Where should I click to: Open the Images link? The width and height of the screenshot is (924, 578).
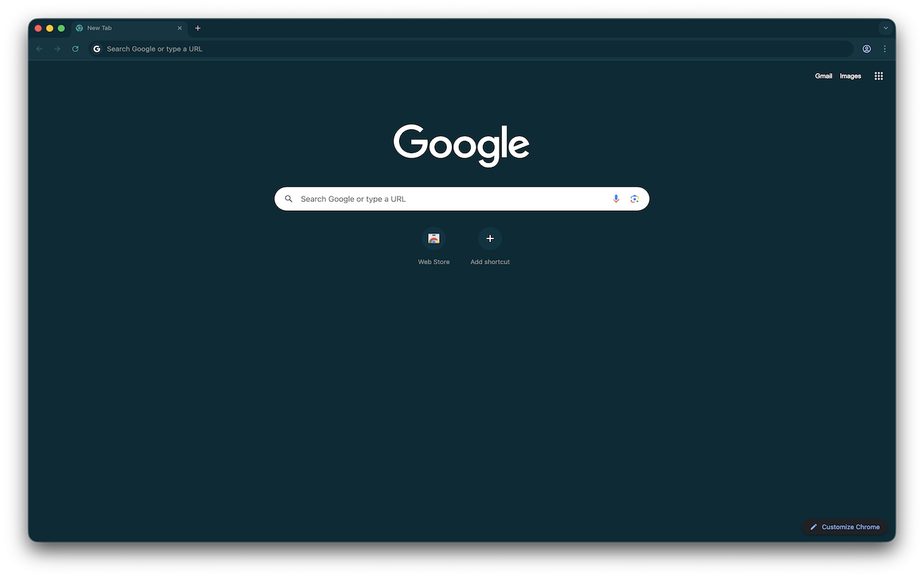[x=850, y=76]
